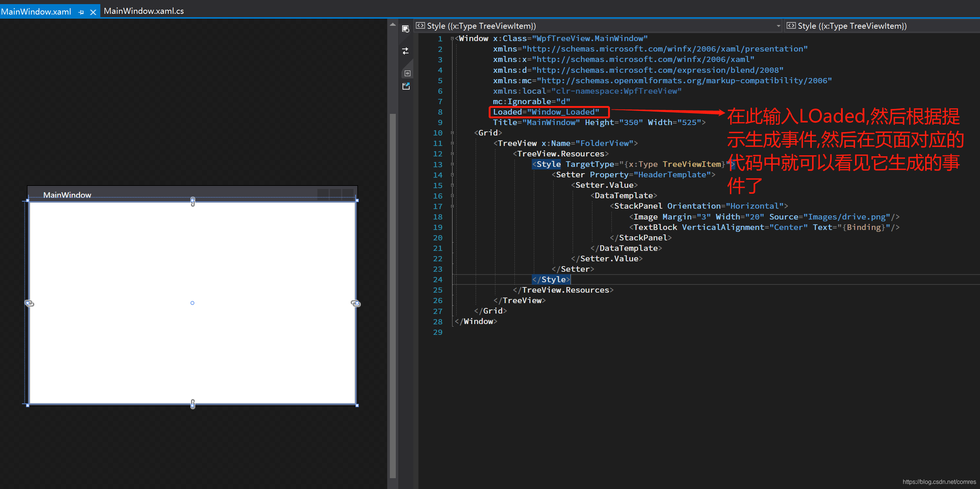Click the right-side link handle of the design window
The height and width of the screenshot is (489, 980).
point(355,303)
